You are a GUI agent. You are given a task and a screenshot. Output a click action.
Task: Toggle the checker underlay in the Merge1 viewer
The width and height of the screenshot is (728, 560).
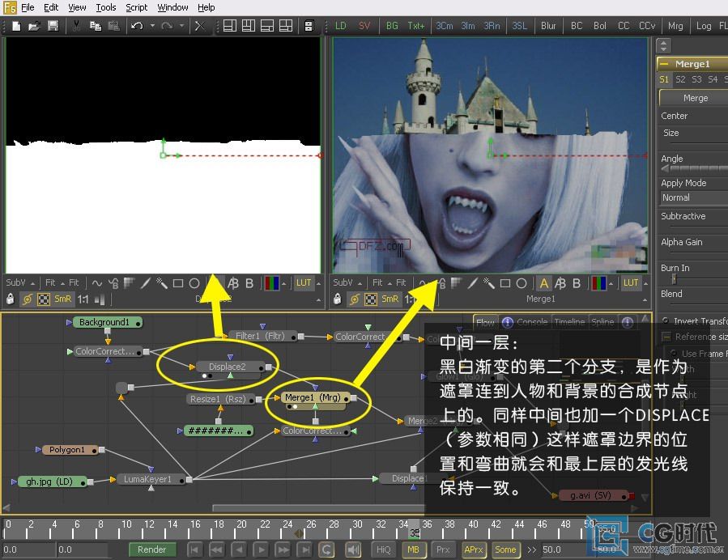click(x=371, y=299)
